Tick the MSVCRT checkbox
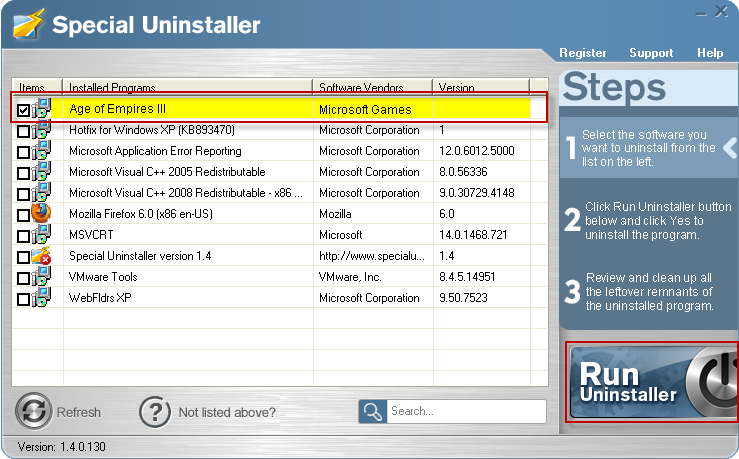This screenshot has width=739, height=459. (x=23, y=236)
